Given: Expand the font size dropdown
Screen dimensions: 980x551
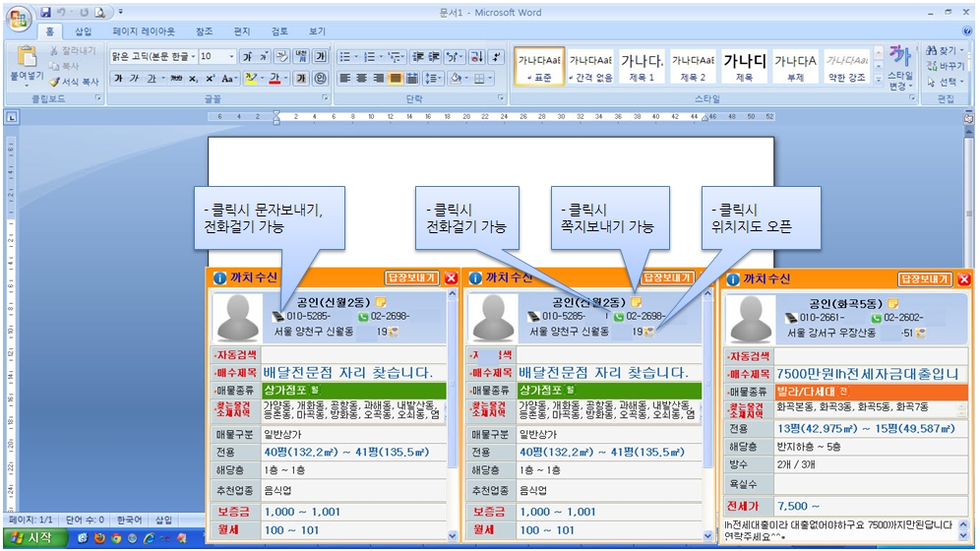Looking at the screenshot, I should click(x=231, y=57).
